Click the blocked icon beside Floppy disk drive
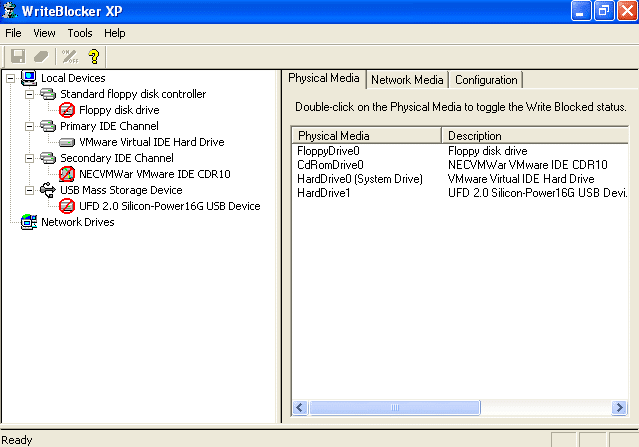Image resolution: width=639 pixels, height=447 pixels. [67, 110]
